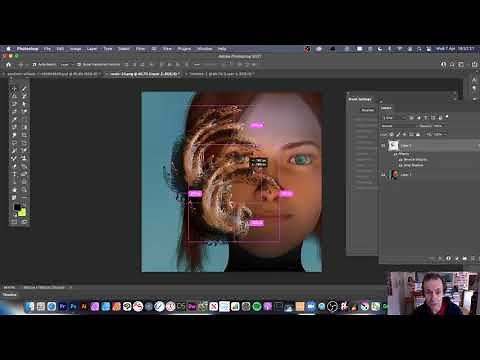
Task: Toggle visibility of second effect under Effects
Action: click(400, 165)
